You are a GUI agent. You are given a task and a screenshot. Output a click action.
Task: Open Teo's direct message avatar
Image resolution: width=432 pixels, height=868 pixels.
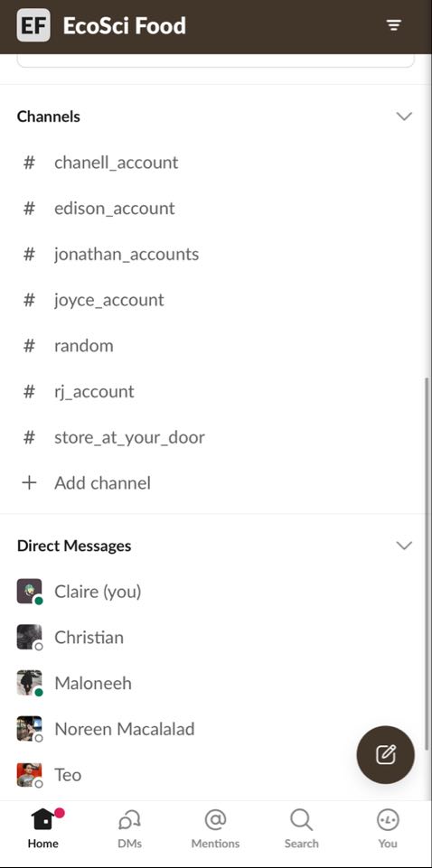pos(29,774)
